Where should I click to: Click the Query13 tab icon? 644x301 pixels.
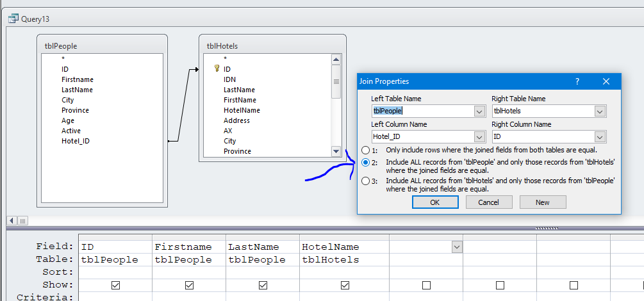(x=13, y=19)
